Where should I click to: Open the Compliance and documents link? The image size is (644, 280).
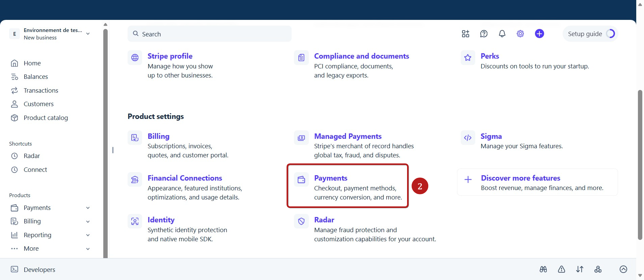(x=361, y=56)
